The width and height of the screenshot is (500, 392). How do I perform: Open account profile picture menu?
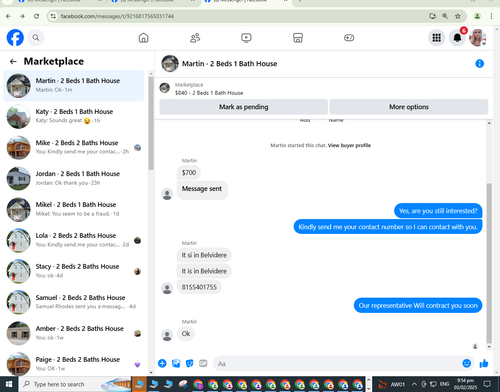pyautogui.click(x=478, y=38)
